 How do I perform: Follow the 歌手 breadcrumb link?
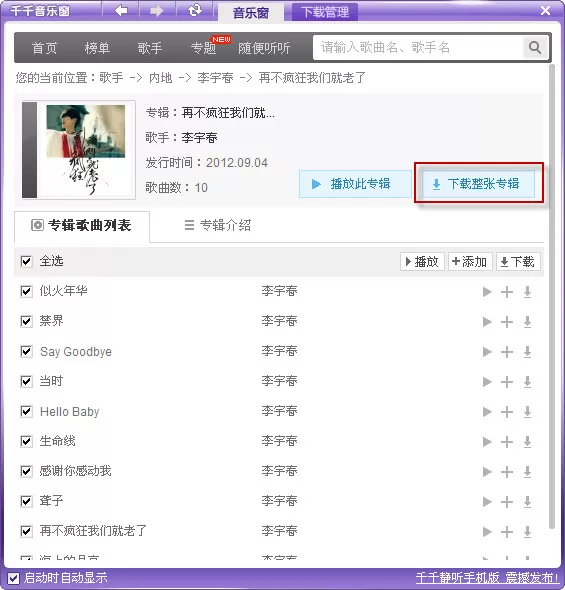111,78
